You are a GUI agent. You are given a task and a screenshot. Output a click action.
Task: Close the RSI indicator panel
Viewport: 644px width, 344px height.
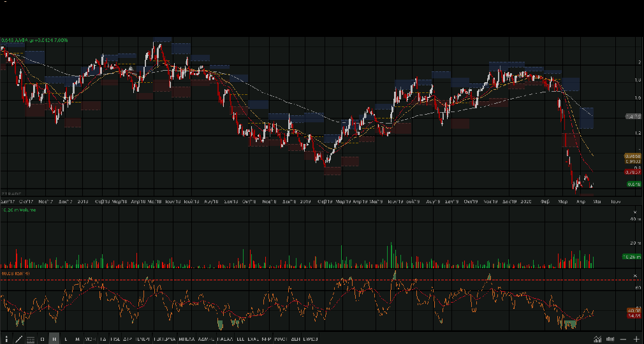635,276
